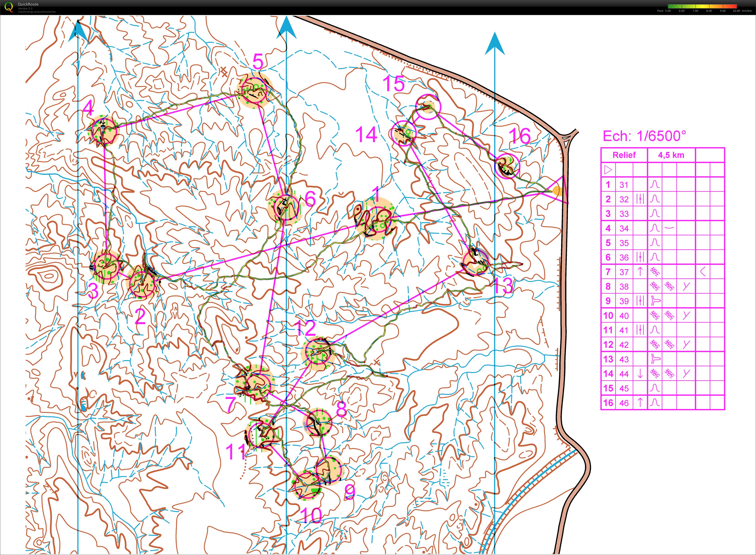
Task: Select the shallow depression symbol in row 4
Action: coord(669,228)
